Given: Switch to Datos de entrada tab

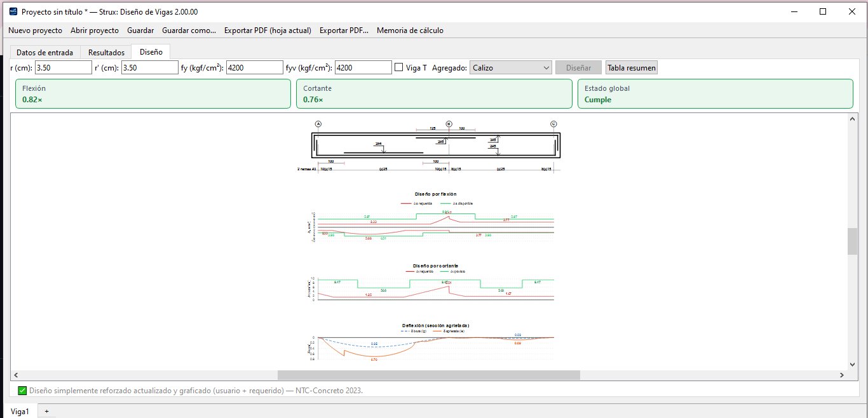Looking at the screenshot, I should click(44, 52).
